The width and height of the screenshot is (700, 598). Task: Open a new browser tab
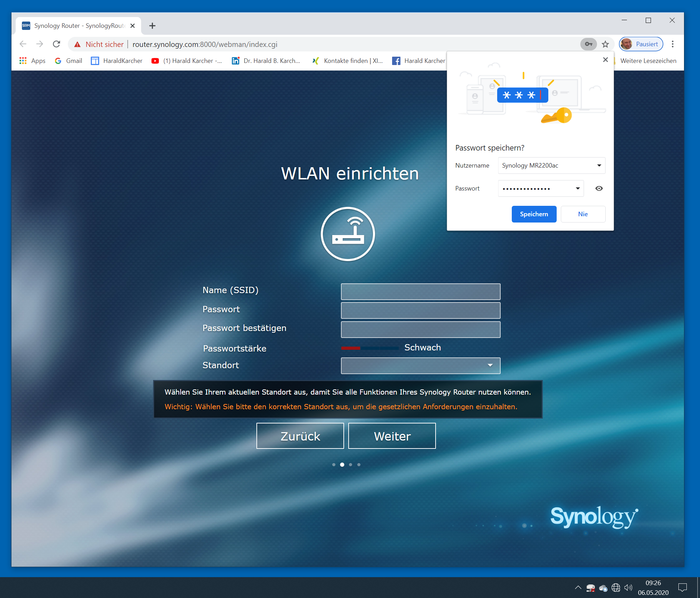coord(152,26)
